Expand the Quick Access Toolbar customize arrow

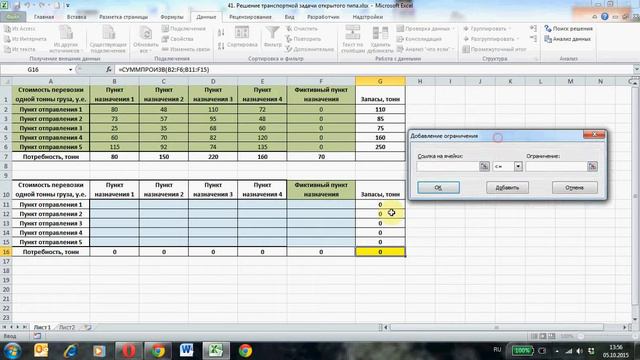click(68, 6)
